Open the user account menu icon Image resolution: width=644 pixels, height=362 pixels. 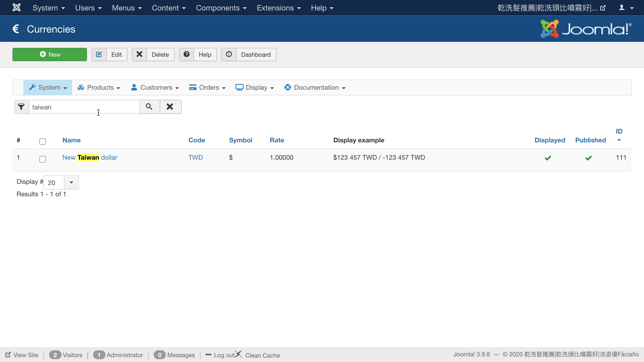[626, 8]
